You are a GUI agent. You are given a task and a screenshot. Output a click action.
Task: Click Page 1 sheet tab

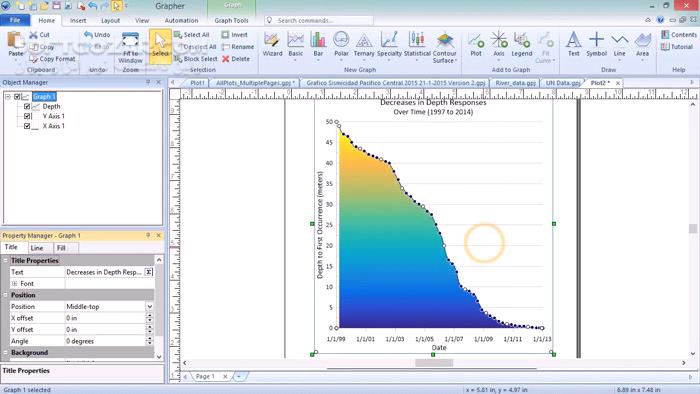point(205,377)
